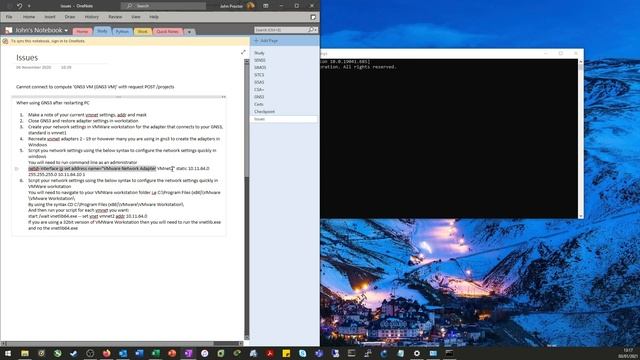This screenshot has height=360, width=640.
Task: Click the Issues page title
Action: (27, 58)
